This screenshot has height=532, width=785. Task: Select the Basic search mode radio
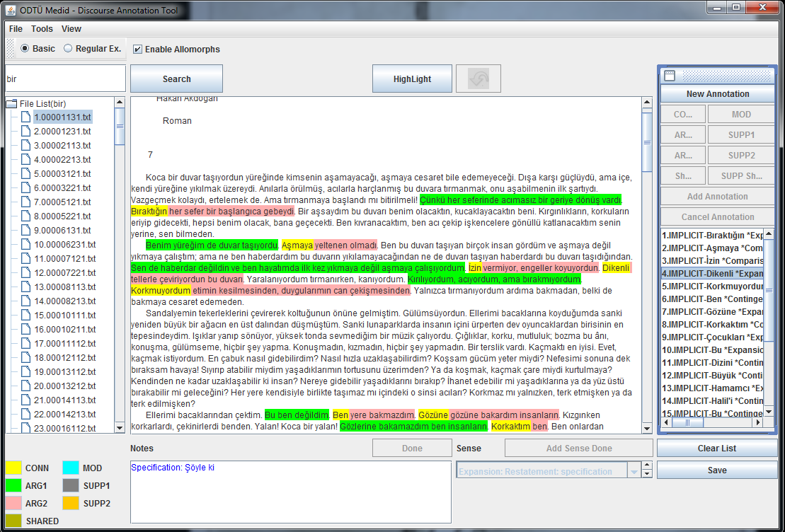25,49
